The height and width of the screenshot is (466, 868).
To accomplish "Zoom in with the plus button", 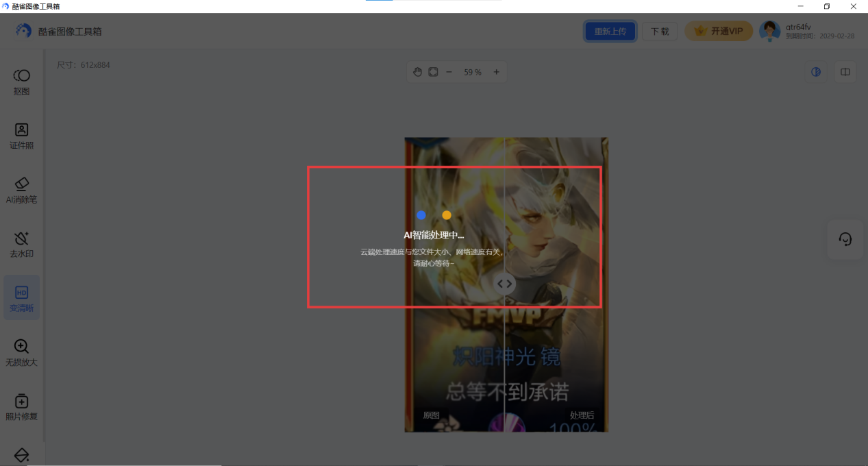I will click(497, 72).
